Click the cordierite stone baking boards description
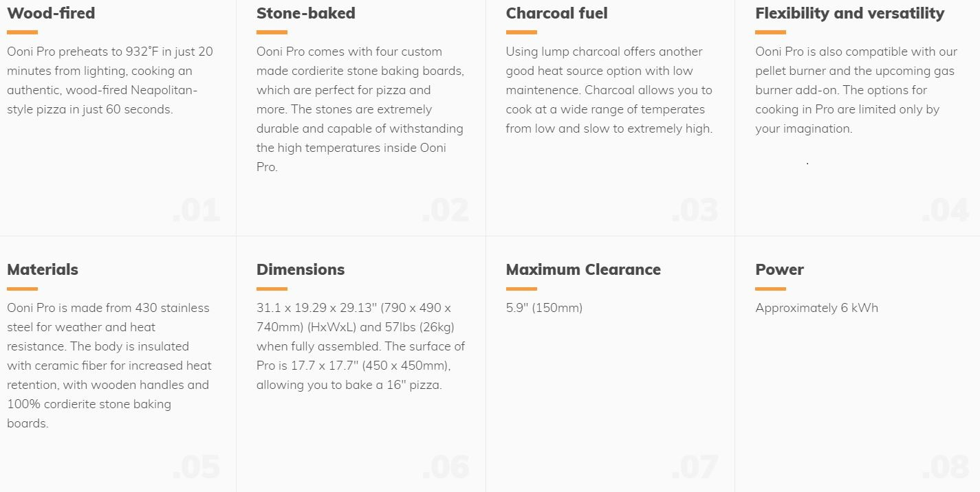 click(360, 109)
